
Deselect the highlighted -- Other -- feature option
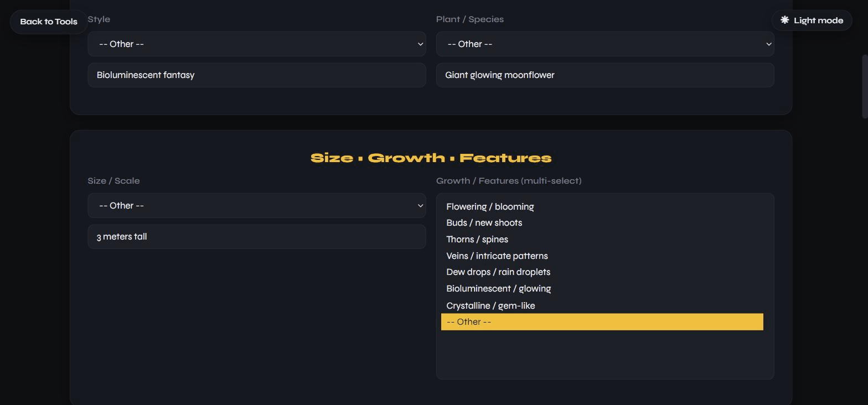pos(602,322)
